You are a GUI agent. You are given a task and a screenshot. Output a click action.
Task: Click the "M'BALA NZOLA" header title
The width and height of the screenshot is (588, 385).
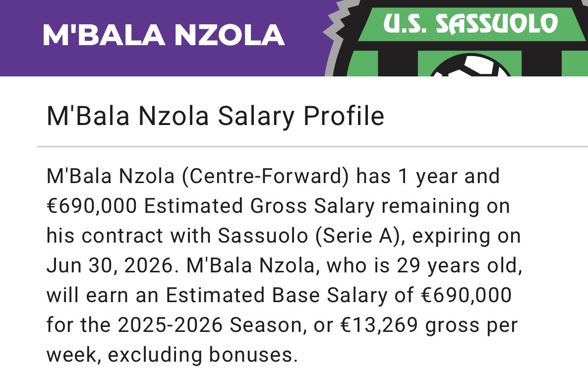point(164,35)
